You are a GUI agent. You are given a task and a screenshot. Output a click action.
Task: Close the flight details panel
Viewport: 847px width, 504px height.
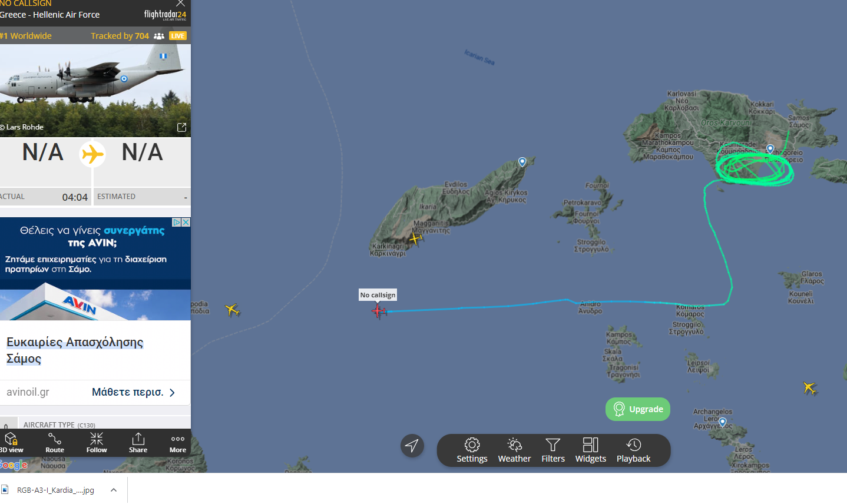point(181,4)
